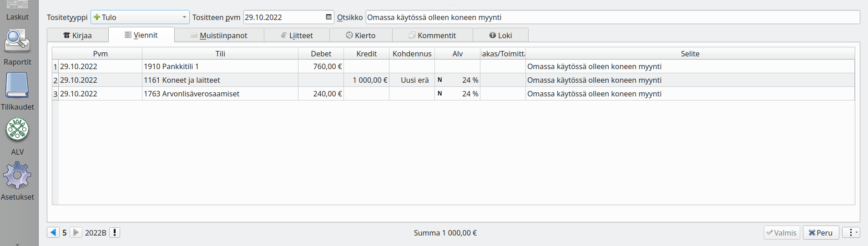Click the 2022B series label
Viewport: 868px width, 246px height.
pos(96,233)
